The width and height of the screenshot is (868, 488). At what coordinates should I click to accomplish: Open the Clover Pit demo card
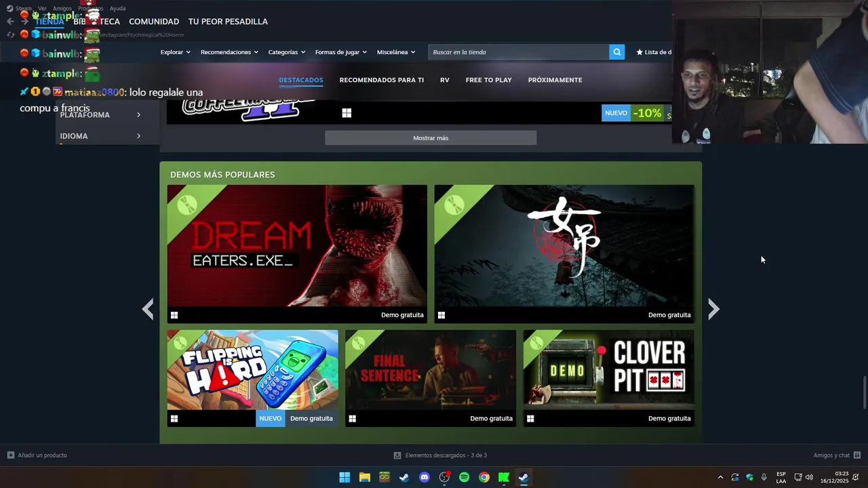click(x=609, y=378)
